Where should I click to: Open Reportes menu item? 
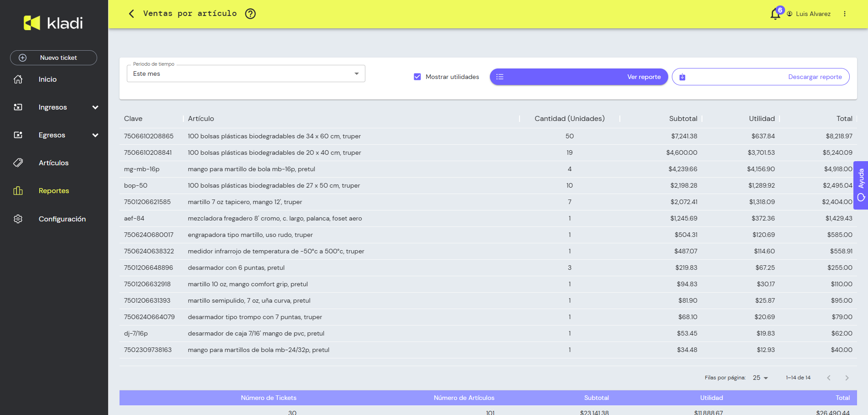point(54,191)
